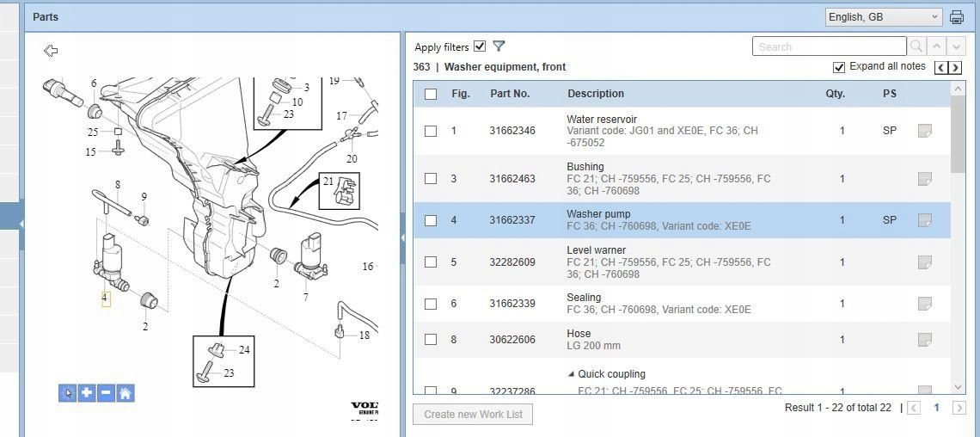Click the search magnifier icon
This screenshot has height=437, width=980.
pos(916,46)
